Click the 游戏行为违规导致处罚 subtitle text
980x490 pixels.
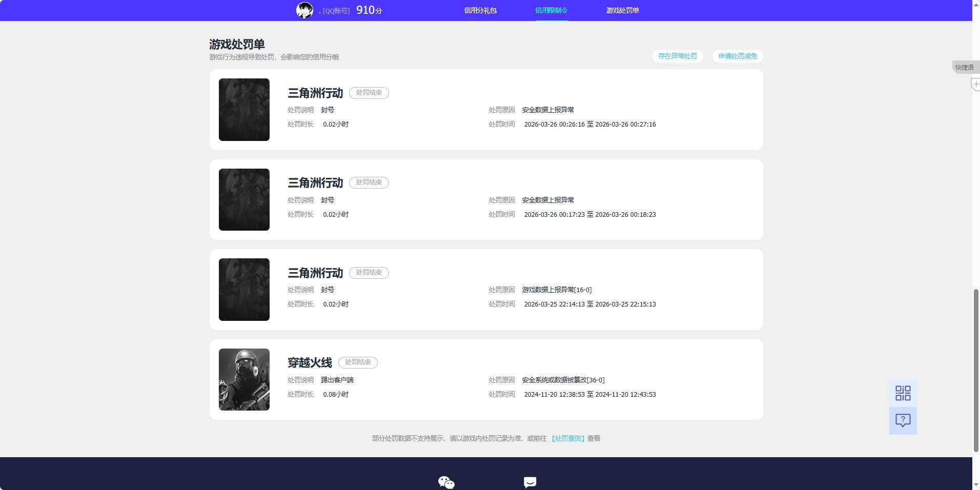(x=274, y=57)
